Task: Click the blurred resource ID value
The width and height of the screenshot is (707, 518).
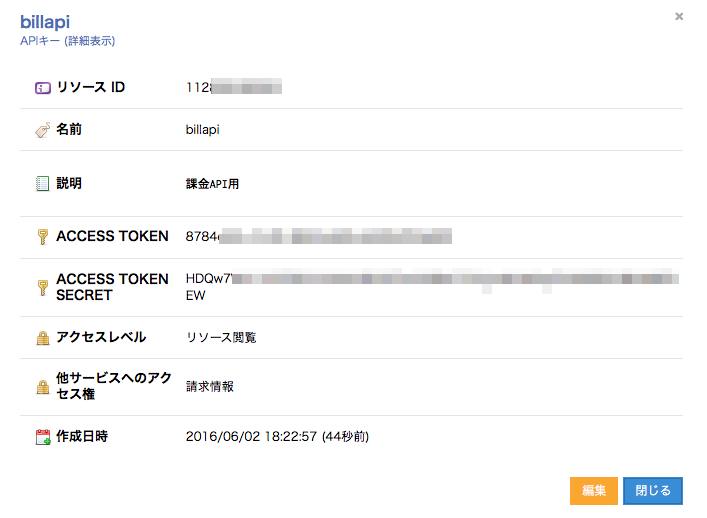Action: click(234, 88)
